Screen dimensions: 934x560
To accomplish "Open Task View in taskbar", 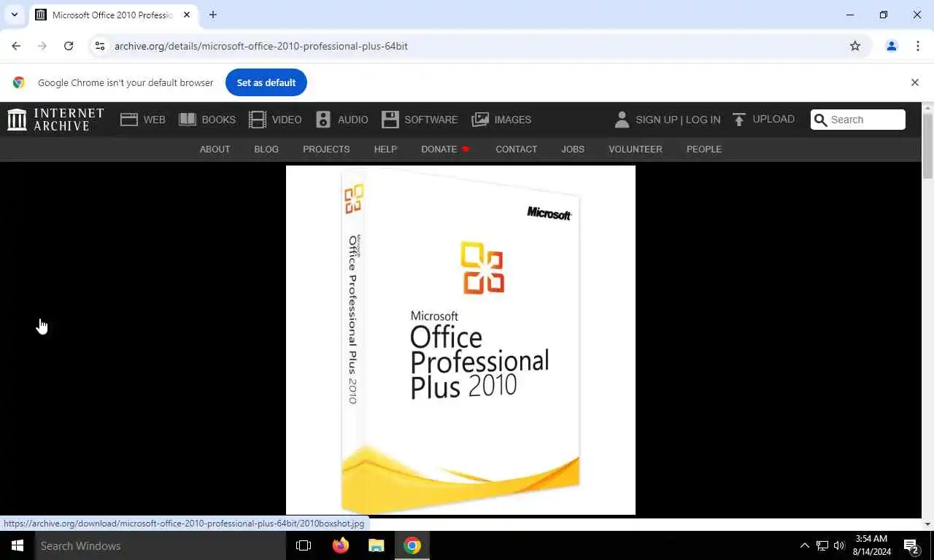I will (x=304, y=545).
